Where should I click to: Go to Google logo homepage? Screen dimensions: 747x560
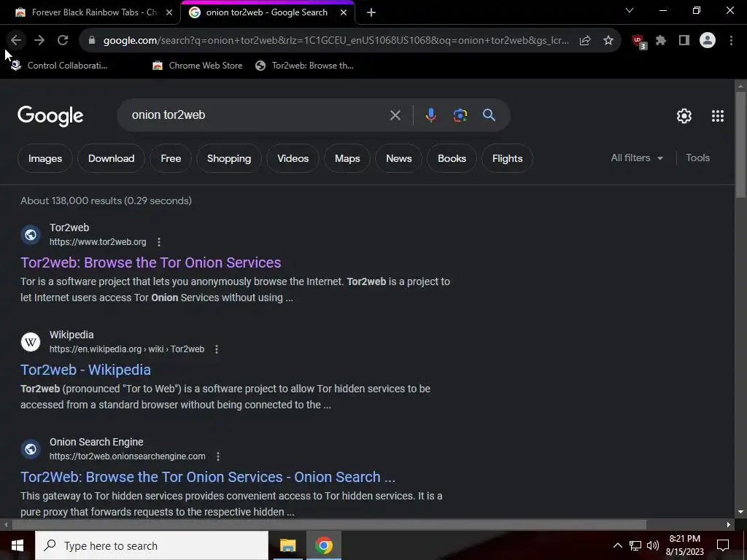coord(50,116)
